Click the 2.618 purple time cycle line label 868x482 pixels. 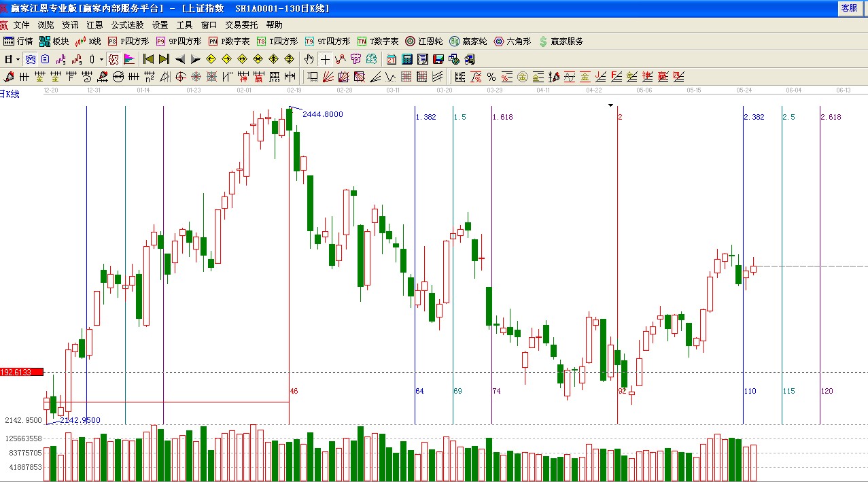tap(831, 117)
